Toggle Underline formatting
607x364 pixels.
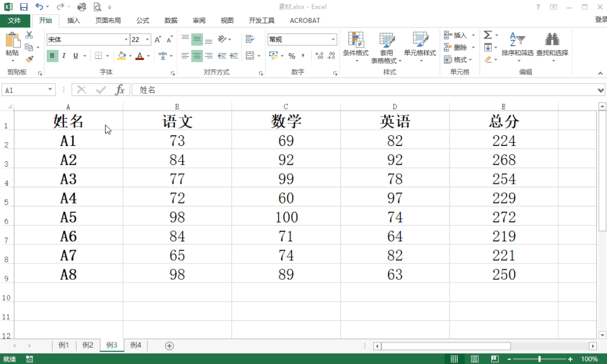75,56
